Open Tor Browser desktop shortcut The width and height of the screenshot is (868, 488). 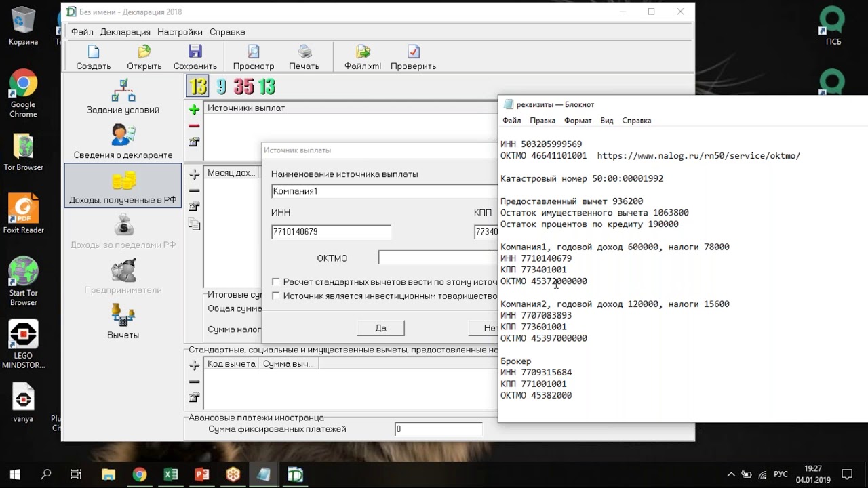(23, 152)
